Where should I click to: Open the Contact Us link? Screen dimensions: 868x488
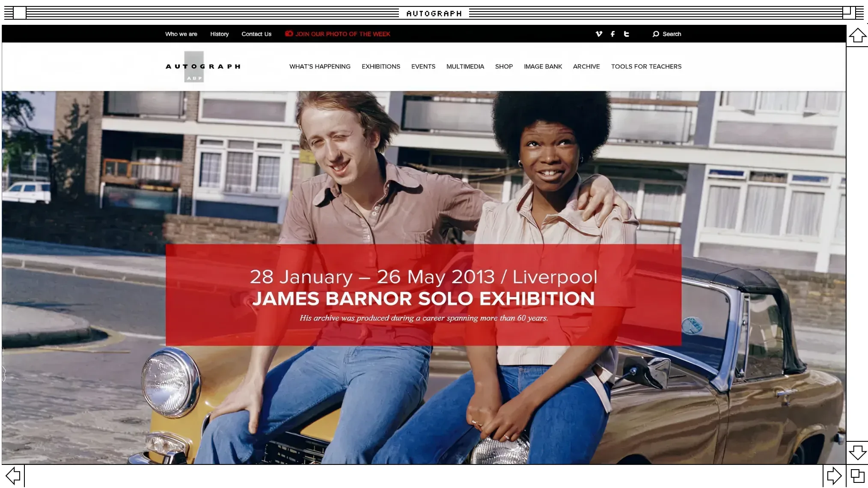pos(256,34)
